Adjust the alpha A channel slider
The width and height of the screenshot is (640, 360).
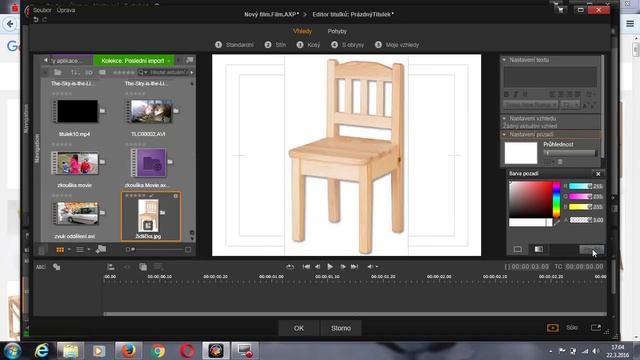pyautogui.click(x=580, y=220)
